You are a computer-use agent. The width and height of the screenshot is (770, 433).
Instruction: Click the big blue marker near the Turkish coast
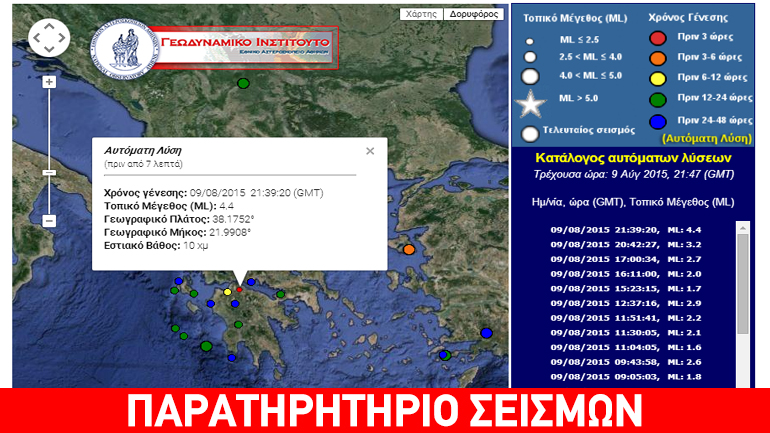click(486, 333)
